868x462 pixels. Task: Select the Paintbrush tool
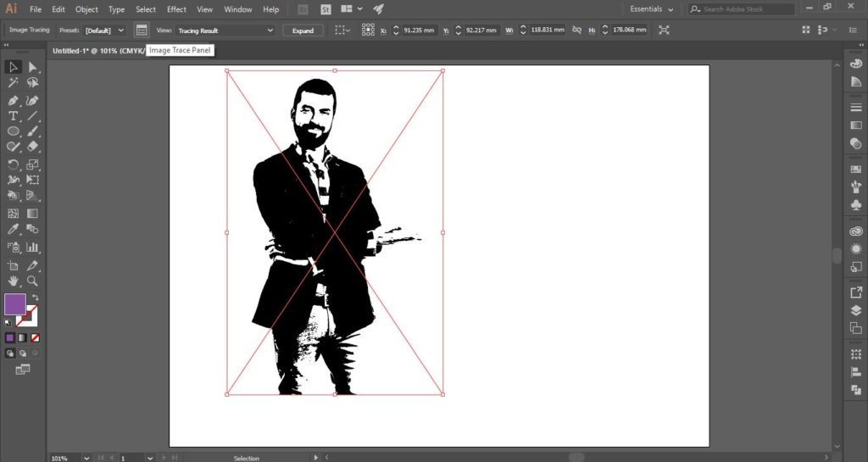[x=32, y=131]
